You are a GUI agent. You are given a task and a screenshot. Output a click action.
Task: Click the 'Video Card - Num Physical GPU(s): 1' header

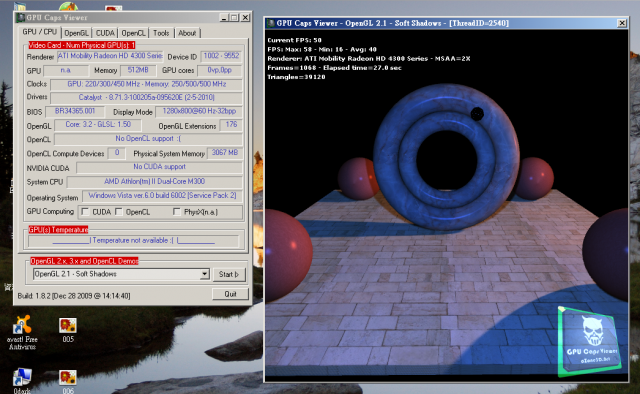tap(82, 45)
